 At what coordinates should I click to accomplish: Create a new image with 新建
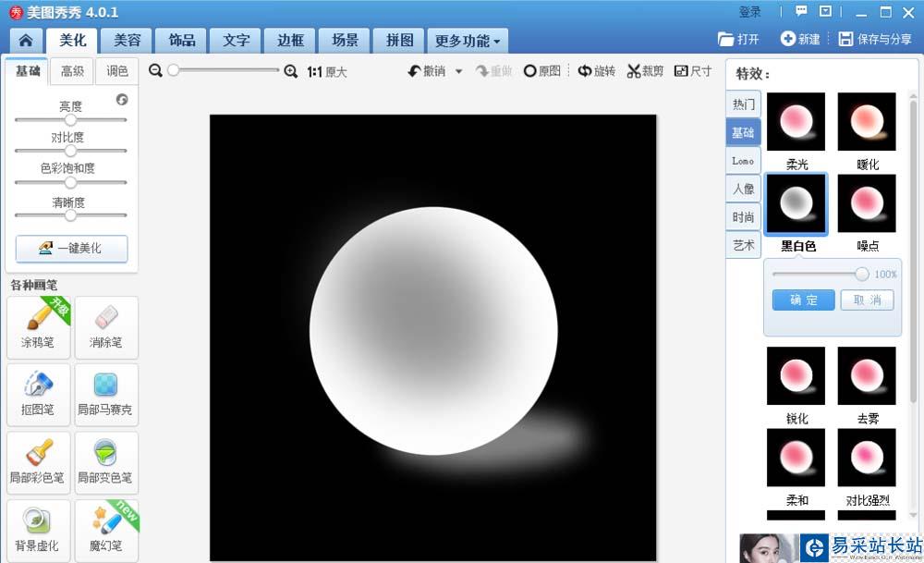(x=800, y=39)
